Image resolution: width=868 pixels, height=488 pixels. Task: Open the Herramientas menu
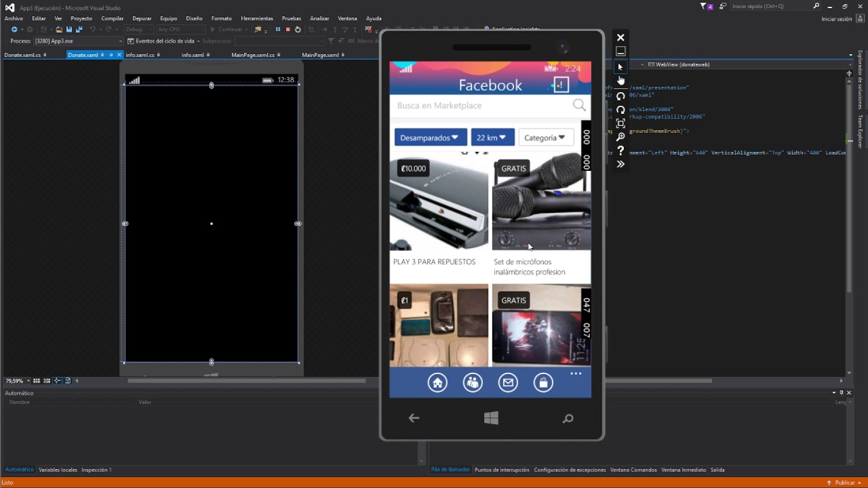click(x=257, y=18)
